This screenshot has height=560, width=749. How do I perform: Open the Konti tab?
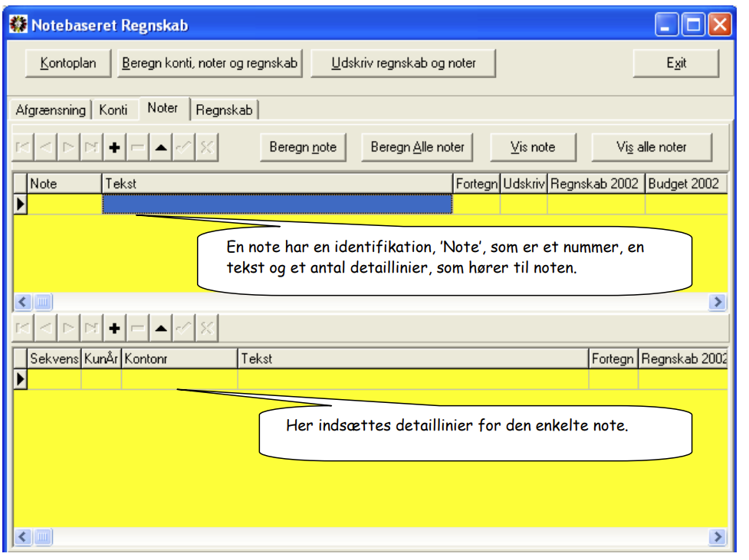113,110
